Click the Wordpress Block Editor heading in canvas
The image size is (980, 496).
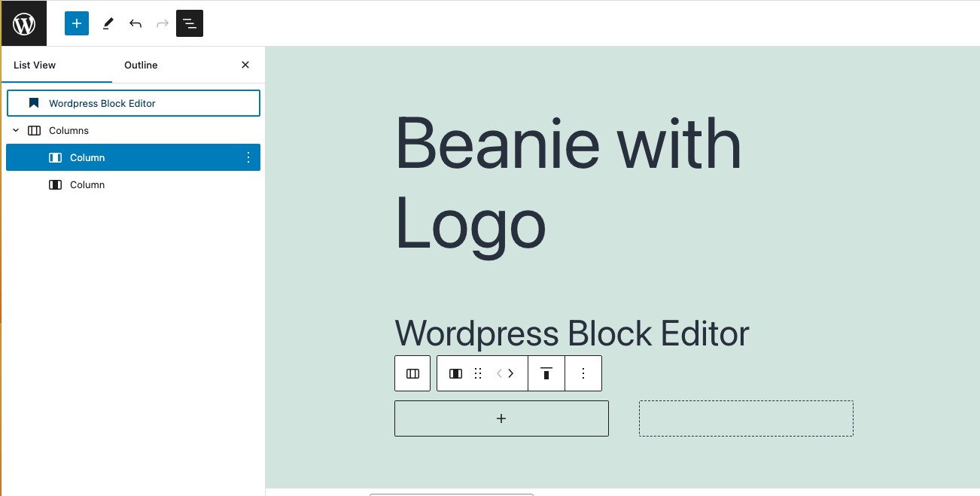point(572,333)
